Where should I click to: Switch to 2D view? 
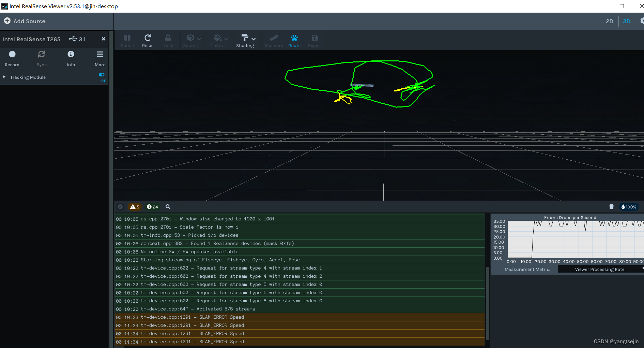coord(609,21)
